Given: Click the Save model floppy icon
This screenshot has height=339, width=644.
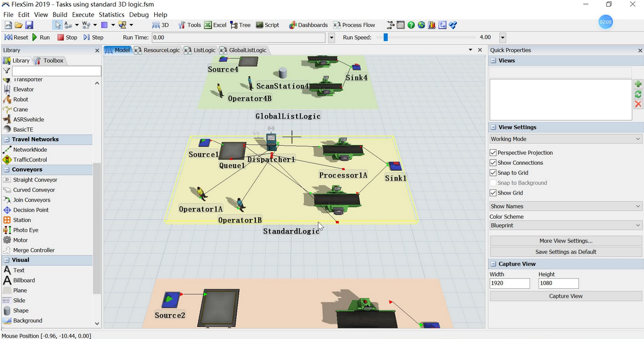Looking at the screenshot, I should pos(29,25).
